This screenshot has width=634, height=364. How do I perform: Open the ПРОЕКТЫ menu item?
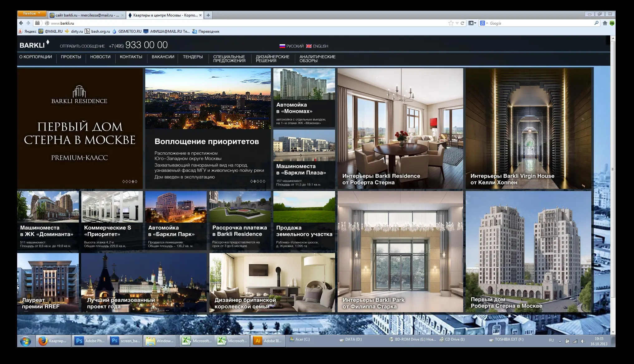click(71, 57)
